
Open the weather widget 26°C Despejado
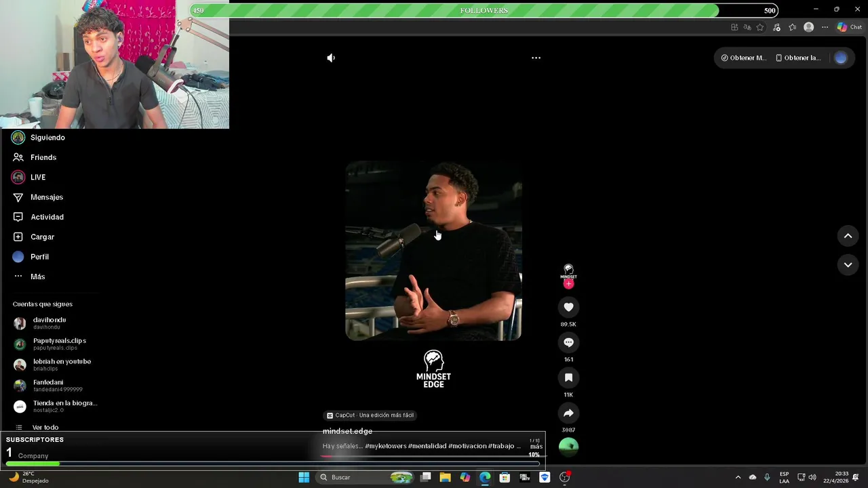28,477
